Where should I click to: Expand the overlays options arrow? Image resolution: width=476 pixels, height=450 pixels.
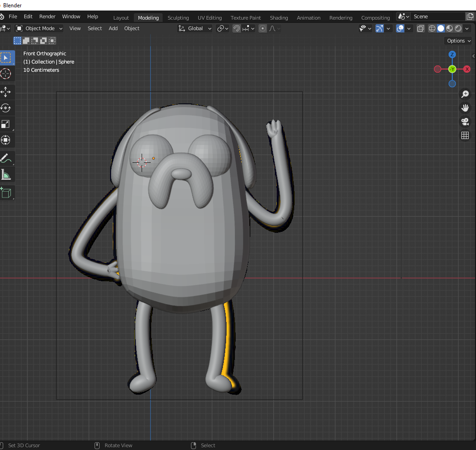pos(409,28)
